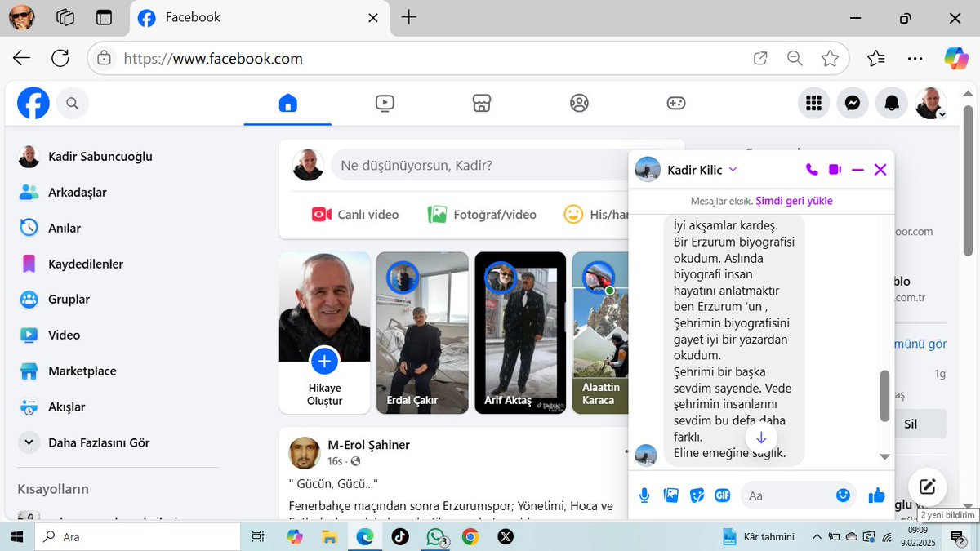980x551 pixels.
Task: Switch to the Video tab icon
Action: click(385, 103)
